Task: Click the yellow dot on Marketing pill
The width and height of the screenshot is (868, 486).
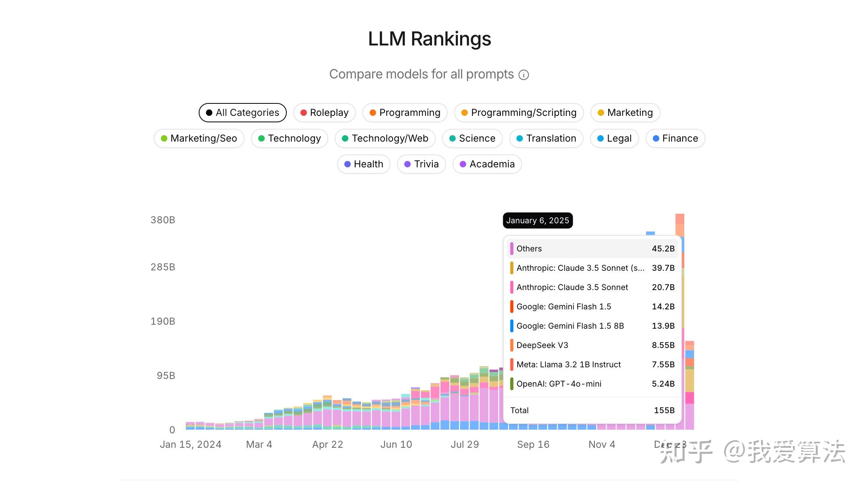Action: tap(601, 113)
